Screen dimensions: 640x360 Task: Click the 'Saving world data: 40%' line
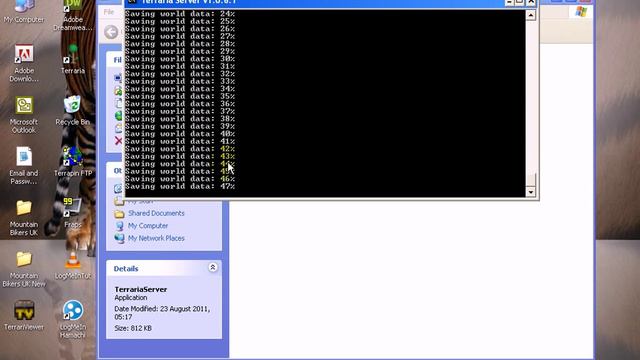(180, 134)
